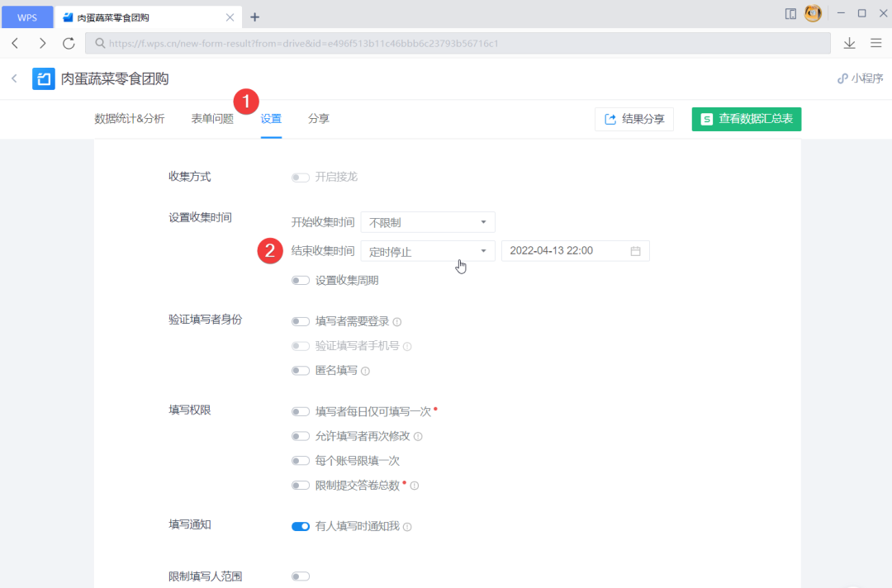
Task: Open the 结束收集时间 dropdown showing 定时停止
Action: (427, 250)
